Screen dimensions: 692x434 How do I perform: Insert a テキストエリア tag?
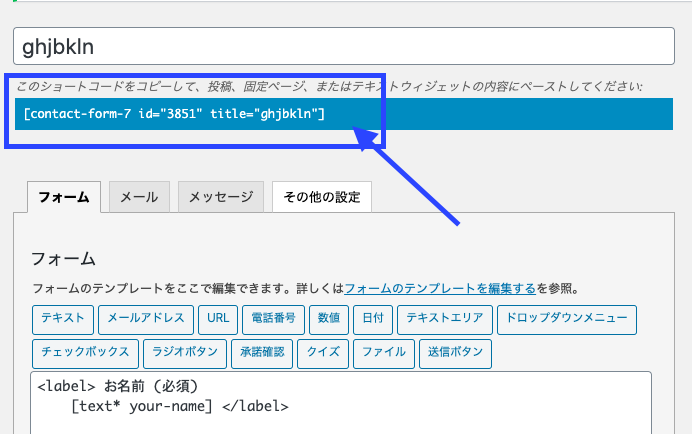point(445,320)
